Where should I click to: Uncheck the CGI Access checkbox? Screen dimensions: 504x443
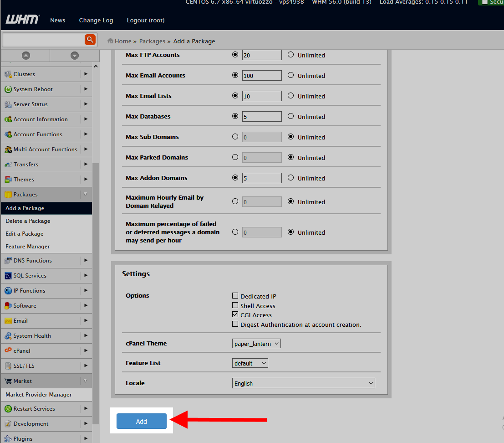point(235,314)
